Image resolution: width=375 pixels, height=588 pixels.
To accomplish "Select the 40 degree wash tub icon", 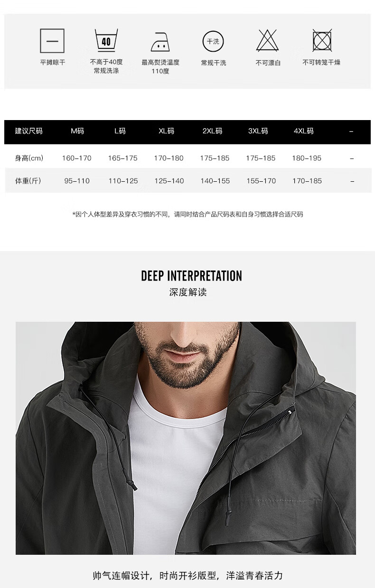I will pos(106,40).
